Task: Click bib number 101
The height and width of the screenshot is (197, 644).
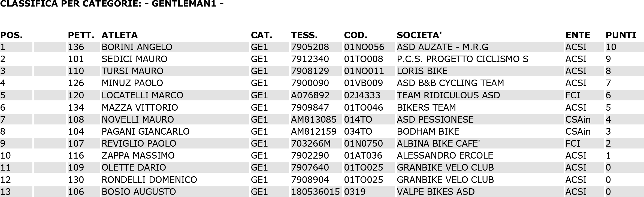Action: 76,59
